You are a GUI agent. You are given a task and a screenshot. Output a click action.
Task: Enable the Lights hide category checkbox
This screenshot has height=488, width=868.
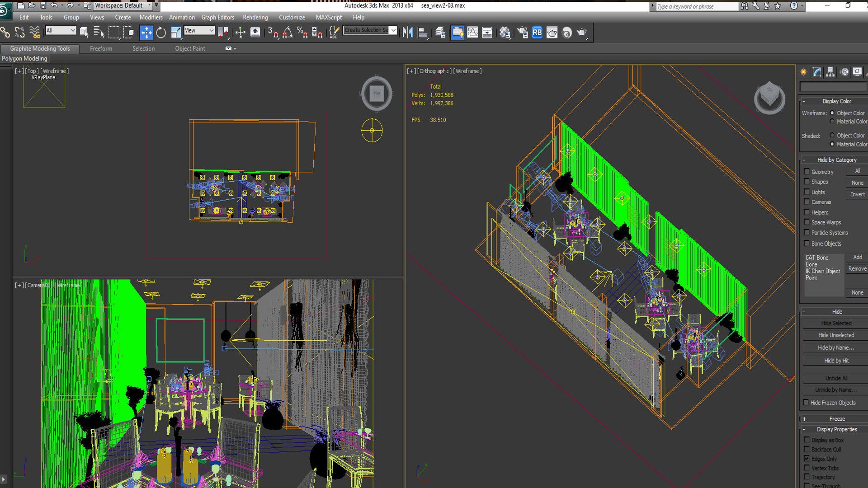807,192
